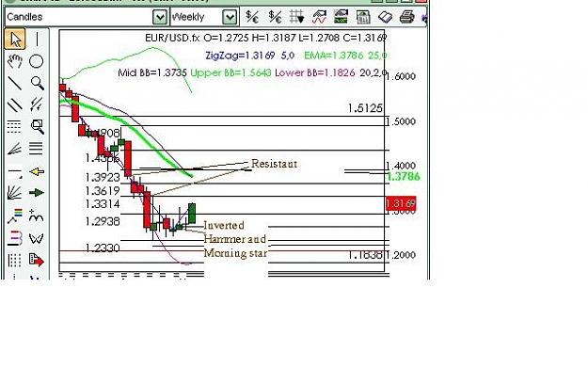
Task: Select the circle drawing tool
Action: point(37,61)
